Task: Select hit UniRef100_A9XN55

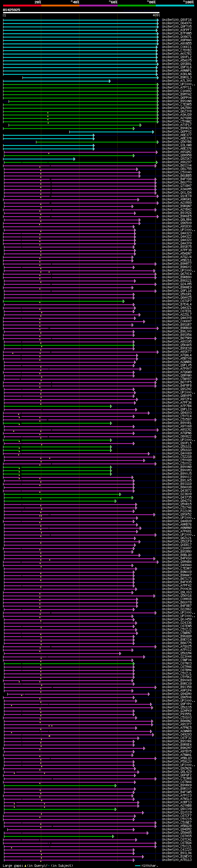Action: pyautogui.click(x=176, y=43)
